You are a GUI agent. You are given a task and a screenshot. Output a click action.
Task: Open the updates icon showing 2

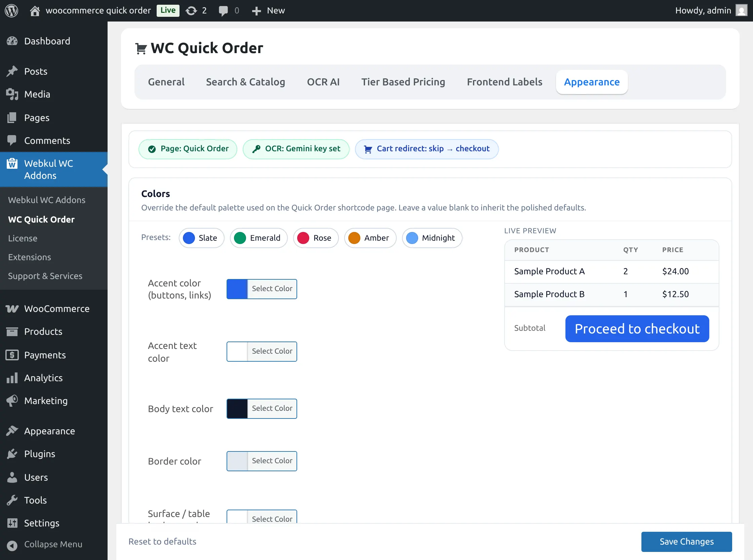pyautogui.click(x=191, y=11)
